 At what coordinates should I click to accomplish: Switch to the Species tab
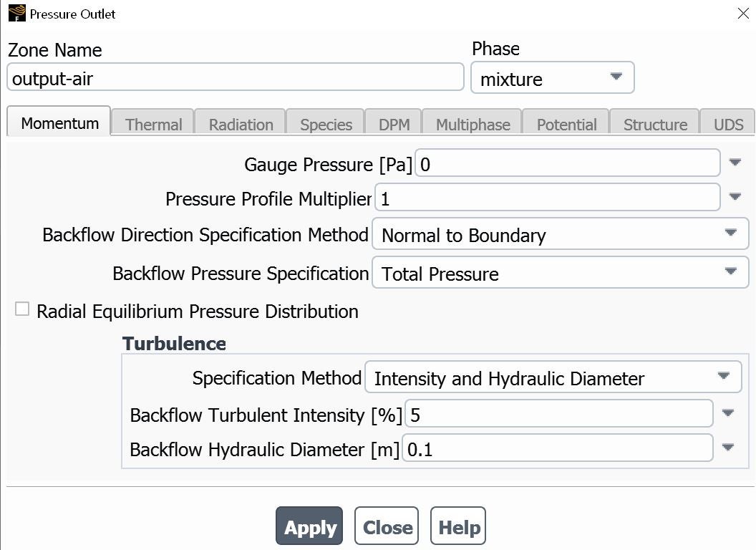coord(326,124)
